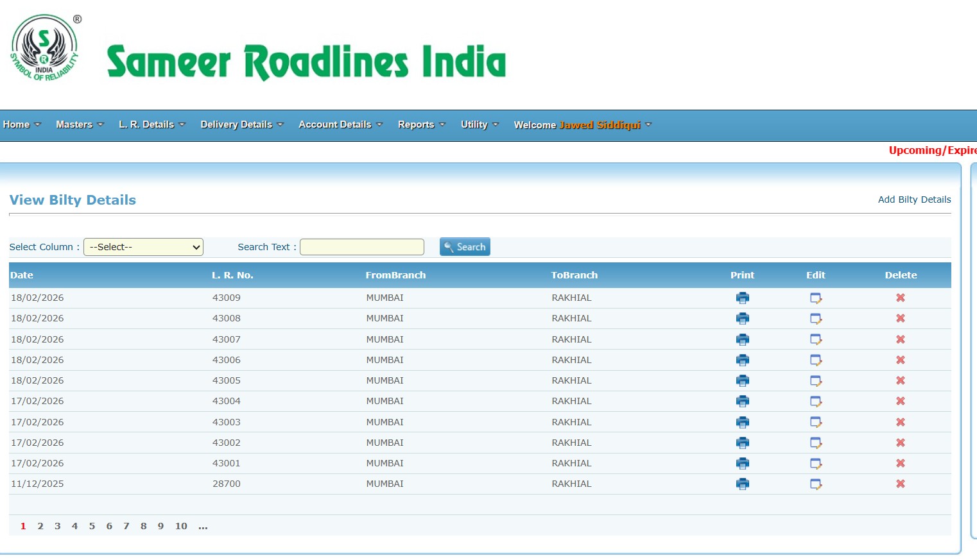Open the Select Column dropdown
This screenshot has height=560, width=977.
click(x=143, y=247)
